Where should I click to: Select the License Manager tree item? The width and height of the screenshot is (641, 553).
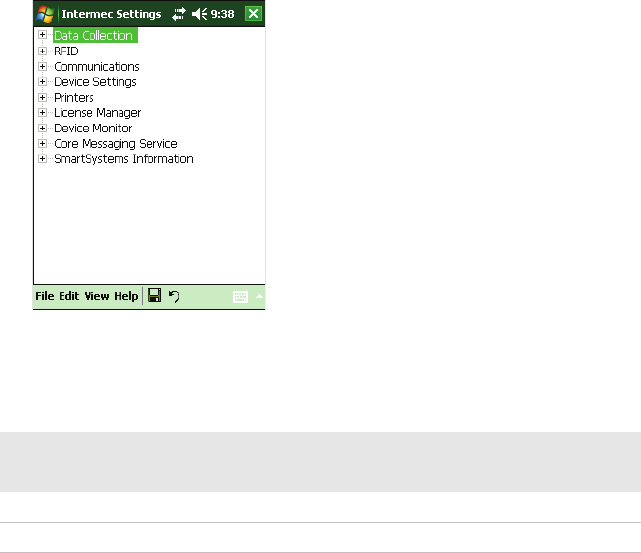(x=98, y=113)
